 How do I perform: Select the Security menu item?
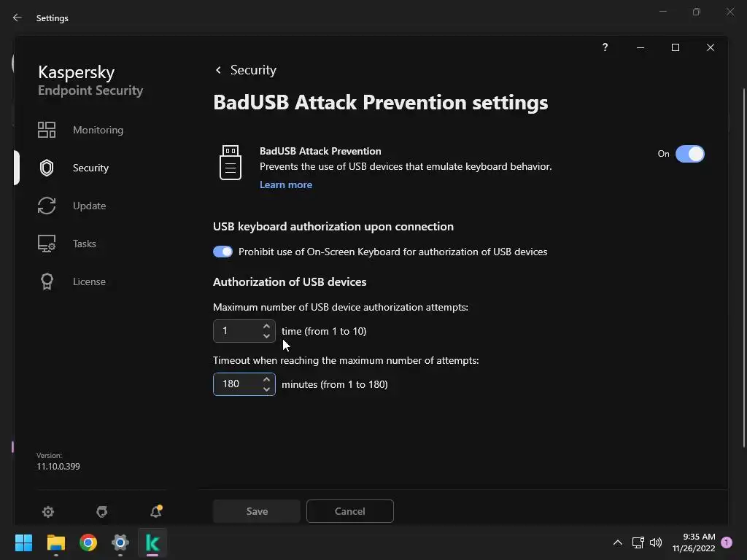pyautogui.click(x=90, y=168)
